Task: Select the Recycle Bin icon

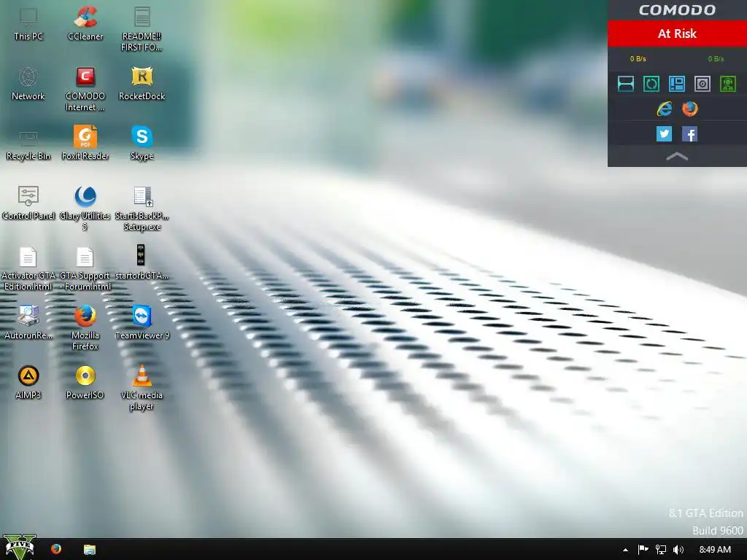Action: click(x=28, y=145)
